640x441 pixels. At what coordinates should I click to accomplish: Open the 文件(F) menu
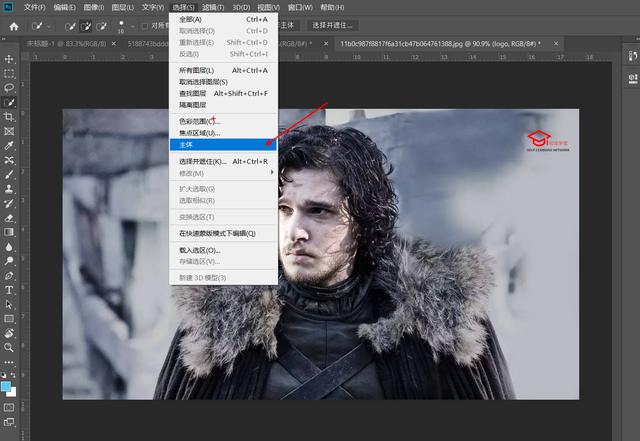(x=35, y=7)
